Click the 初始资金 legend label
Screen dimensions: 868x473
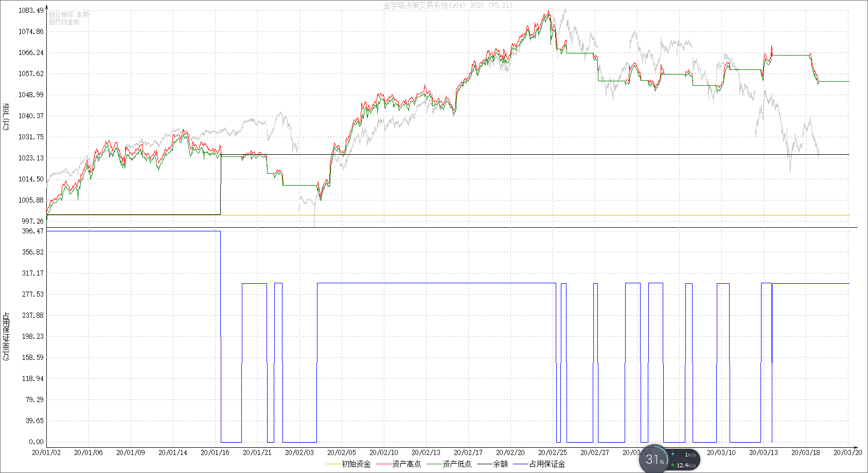[356, 464]
